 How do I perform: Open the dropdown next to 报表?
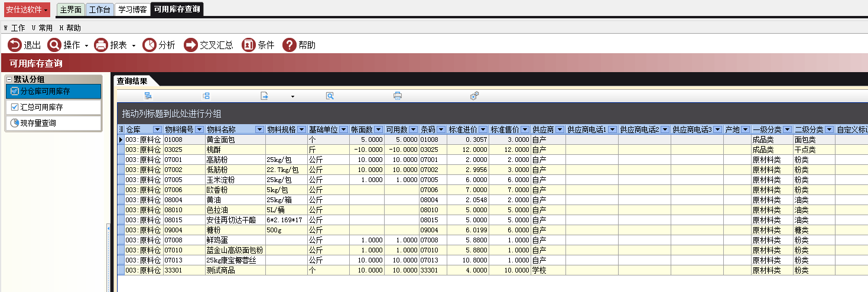pyautogui.click(x=134, y=46)
